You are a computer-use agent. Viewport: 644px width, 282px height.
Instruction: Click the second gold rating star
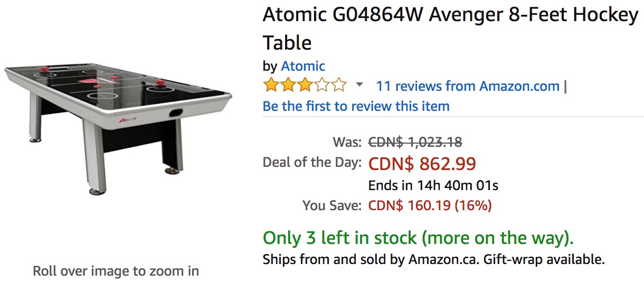288,85
